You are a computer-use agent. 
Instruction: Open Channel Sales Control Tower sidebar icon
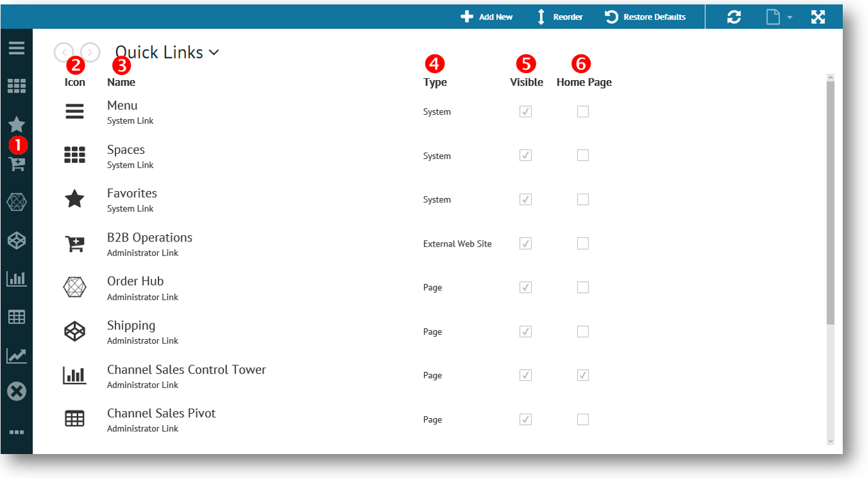[x=16, y=278]
